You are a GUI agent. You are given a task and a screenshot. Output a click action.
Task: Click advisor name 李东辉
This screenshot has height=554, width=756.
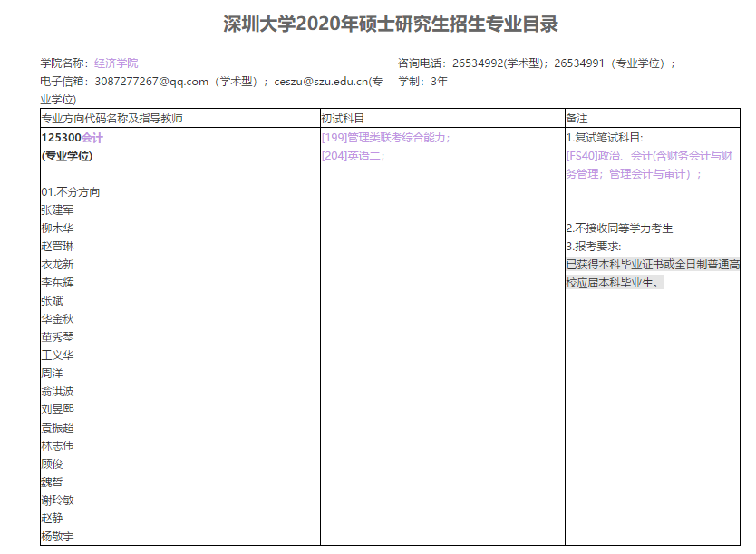(57, 283)
